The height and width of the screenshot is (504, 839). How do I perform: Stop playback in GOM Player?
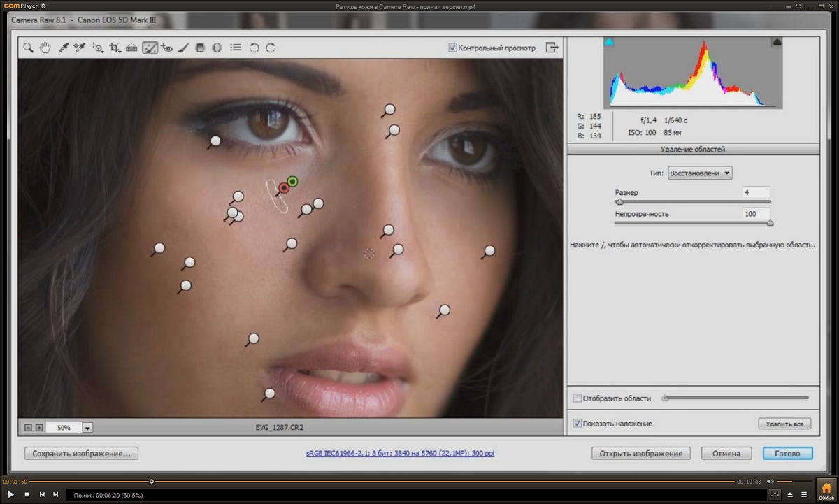[27, 494]
